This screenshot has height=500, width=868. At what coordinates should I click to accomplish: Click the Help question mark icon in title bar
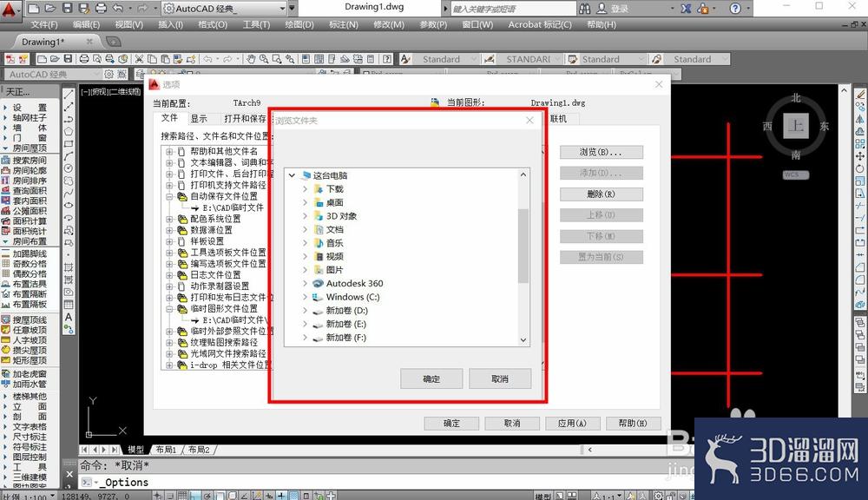735,9
